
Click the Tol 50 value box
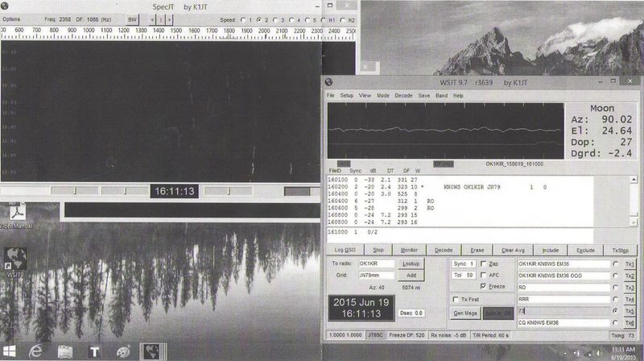coord(464,275)
